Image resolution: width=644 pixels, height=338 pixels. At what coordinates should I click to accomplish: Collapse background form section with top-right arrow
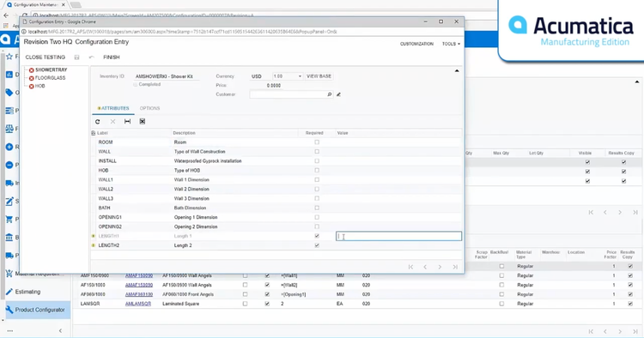tap(637, 82)
